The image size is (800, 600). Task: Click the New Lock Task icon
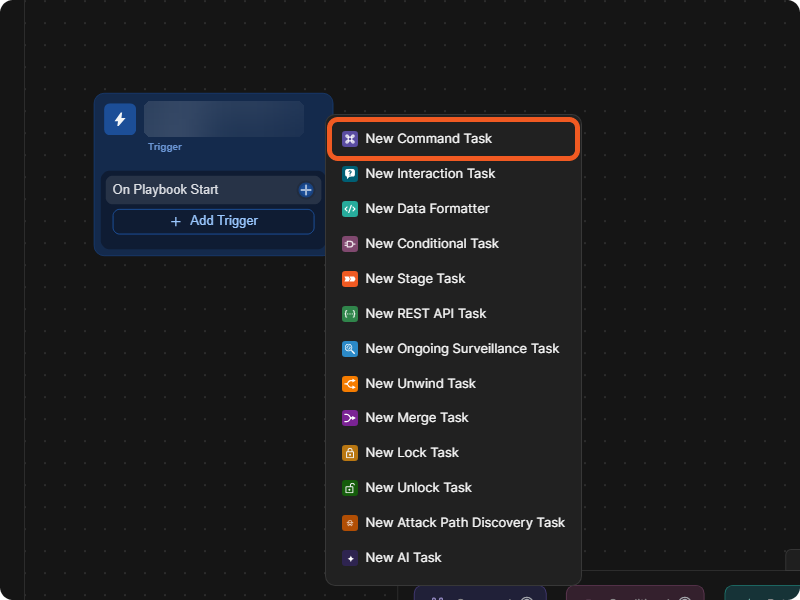click(349, 453)
